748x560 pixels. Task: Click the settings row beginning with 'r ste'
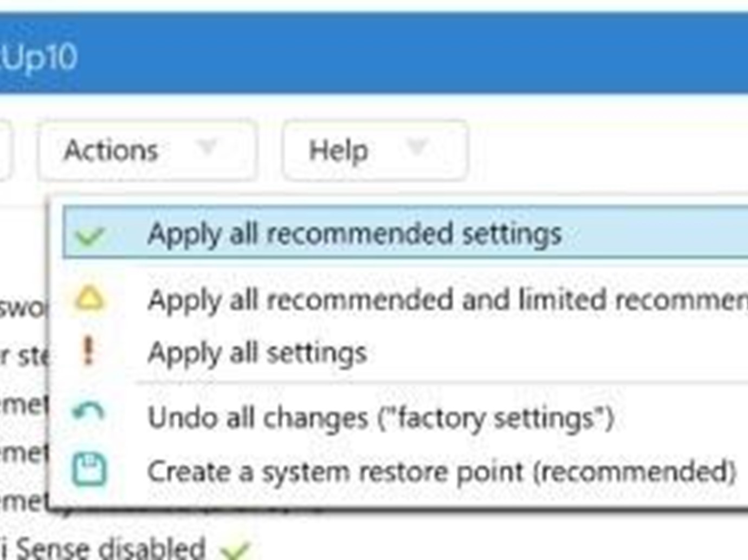pos(24,356)
